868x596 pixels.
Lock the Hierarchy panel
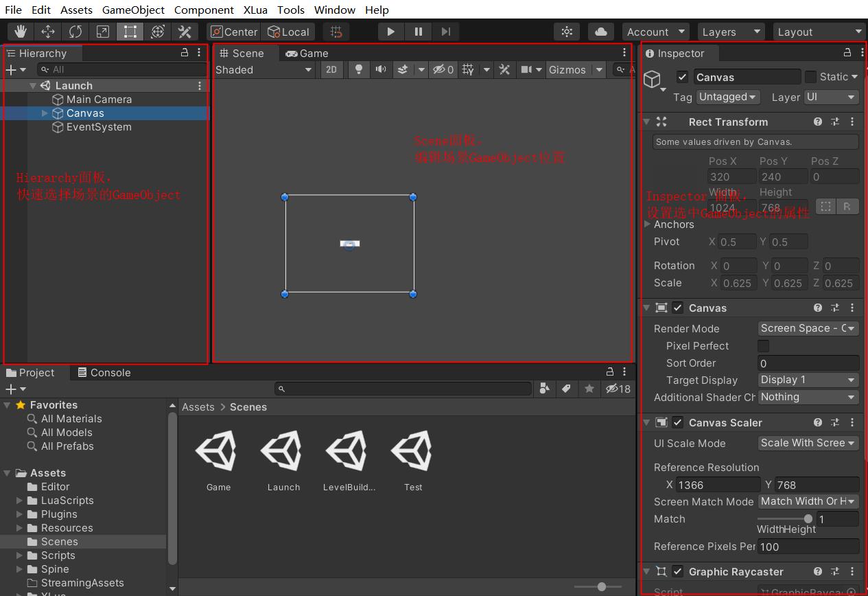pos(185,52)
